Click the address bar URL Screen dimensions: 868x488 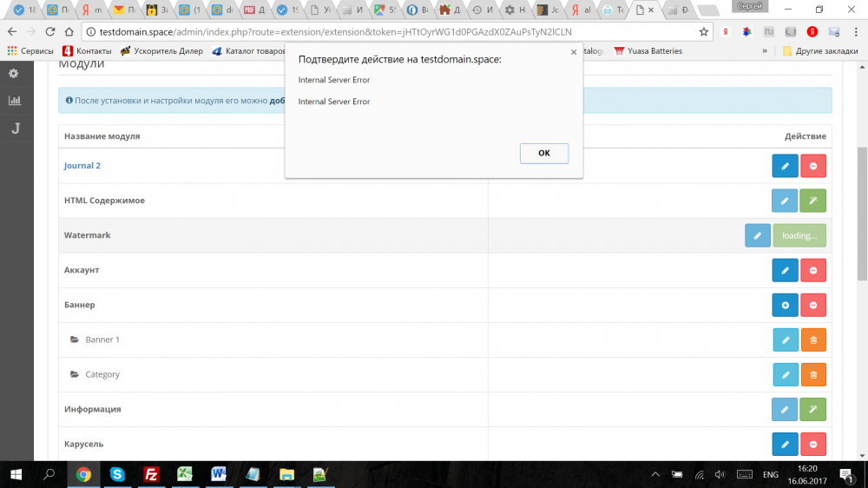[x=335, y=32]
